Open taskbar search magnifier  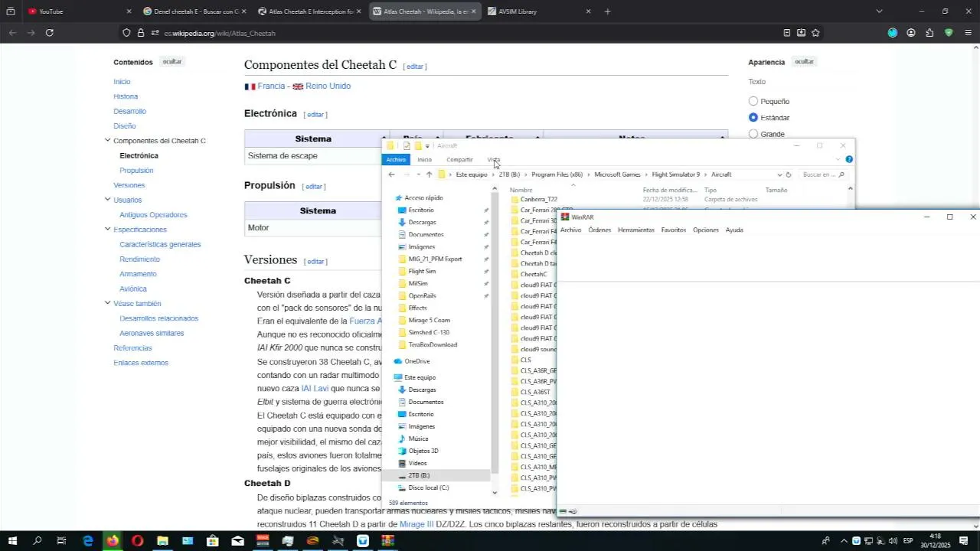[37, 541]
